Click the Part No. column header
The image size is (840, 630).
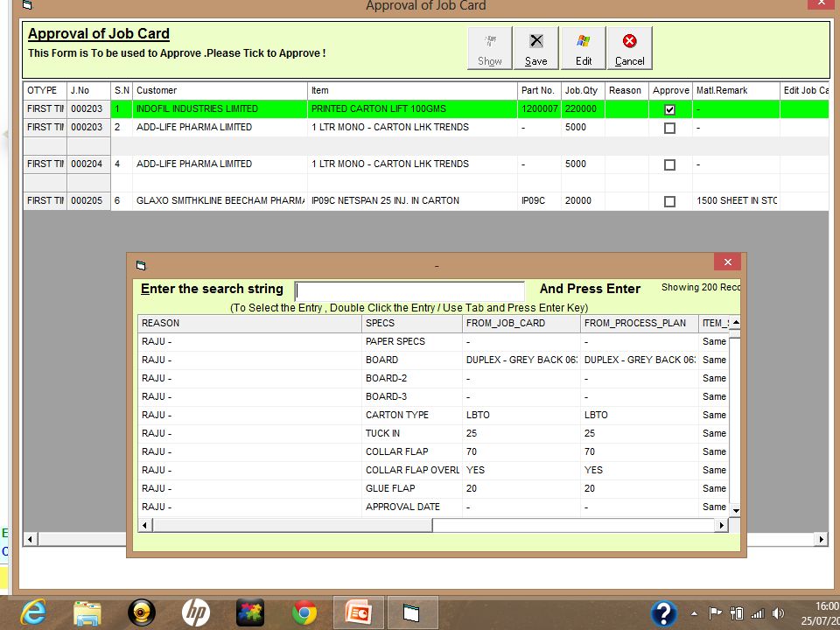click(x=540, y=90)
